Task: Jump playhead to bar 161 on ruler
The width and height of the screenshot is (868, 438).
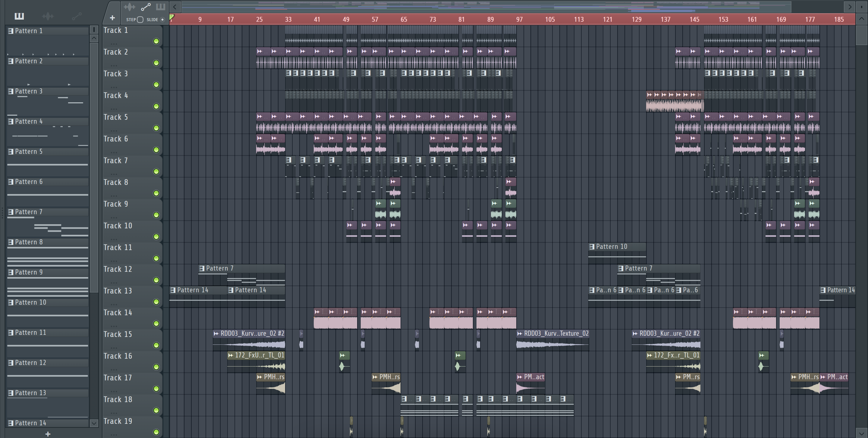Action: 752,19
